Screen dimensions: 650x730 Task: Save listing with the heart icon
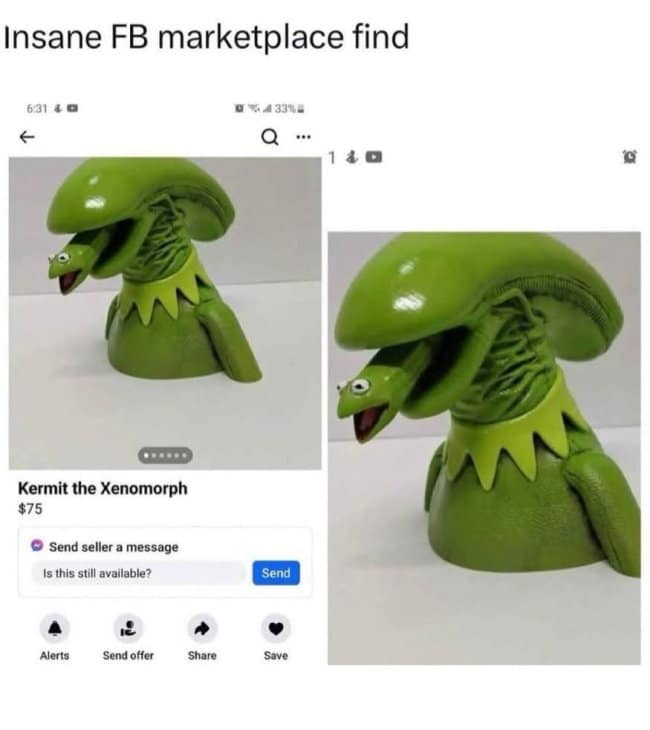[x=276, y=629]
